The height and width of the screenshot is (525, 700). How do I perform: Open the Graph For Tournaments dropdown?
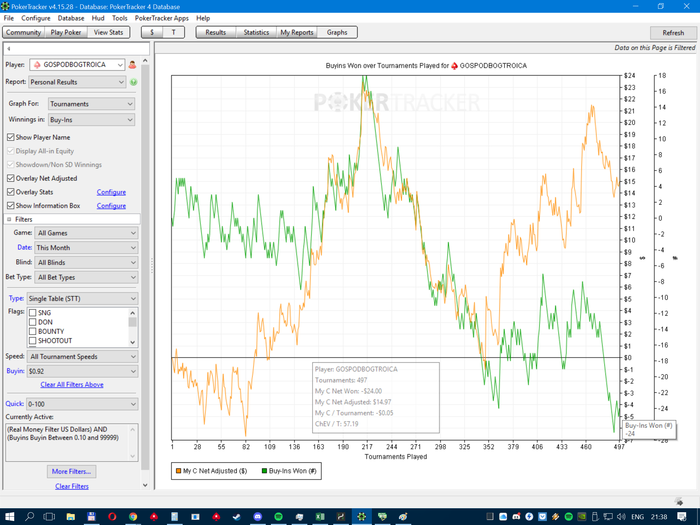click(x=92, y=104)
